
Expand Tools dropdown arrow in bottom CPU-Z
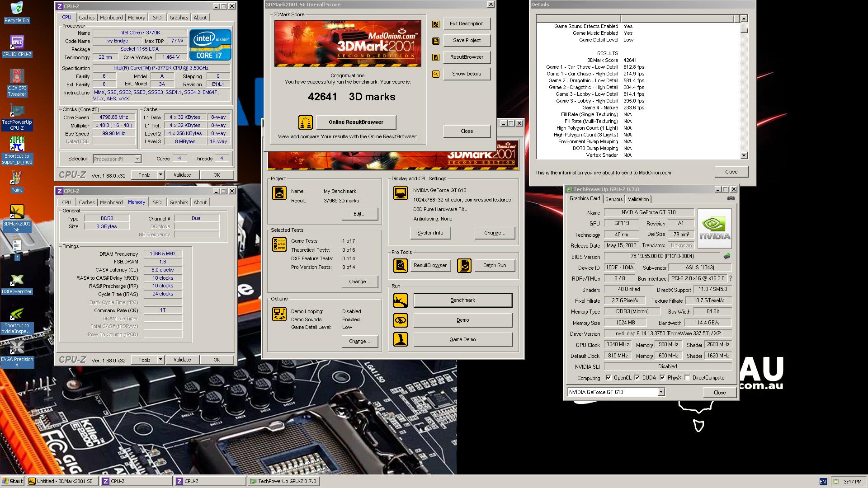coord(160,360)
